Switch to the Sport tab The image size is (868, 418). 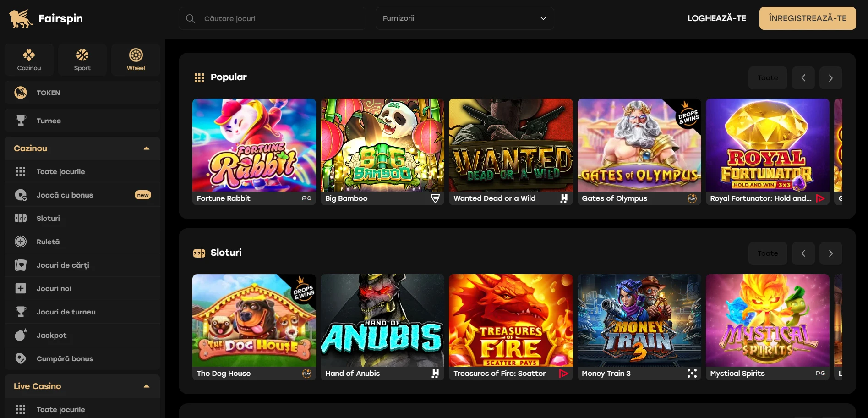tap(82, 60)
